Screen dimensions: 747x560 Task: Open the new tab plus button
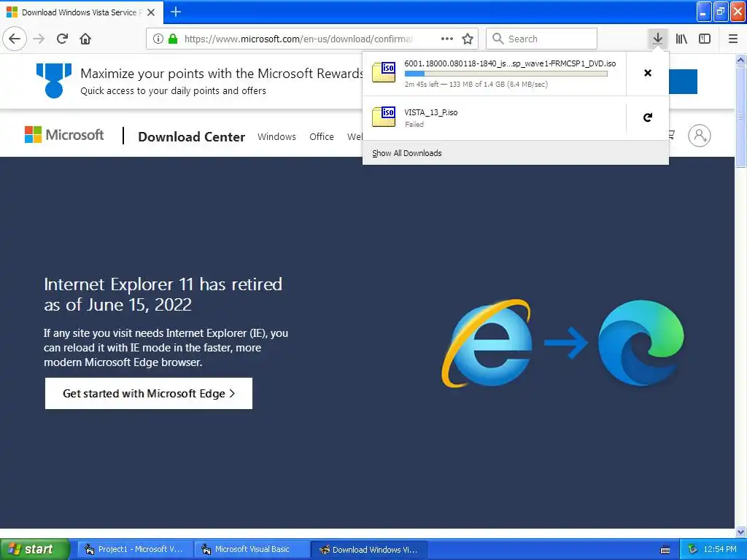[176, 12]
